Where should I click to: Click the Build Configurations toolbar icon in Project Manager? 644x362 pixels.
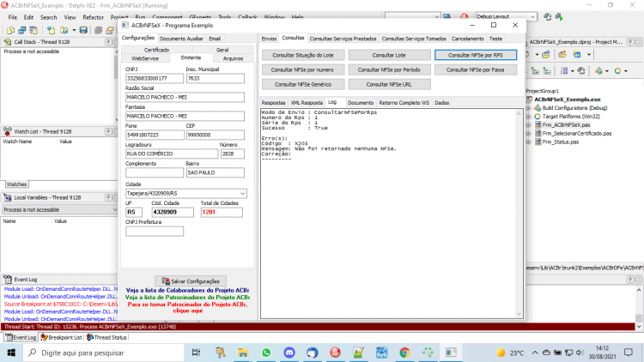pyautogui.click(x=598, y=71)
